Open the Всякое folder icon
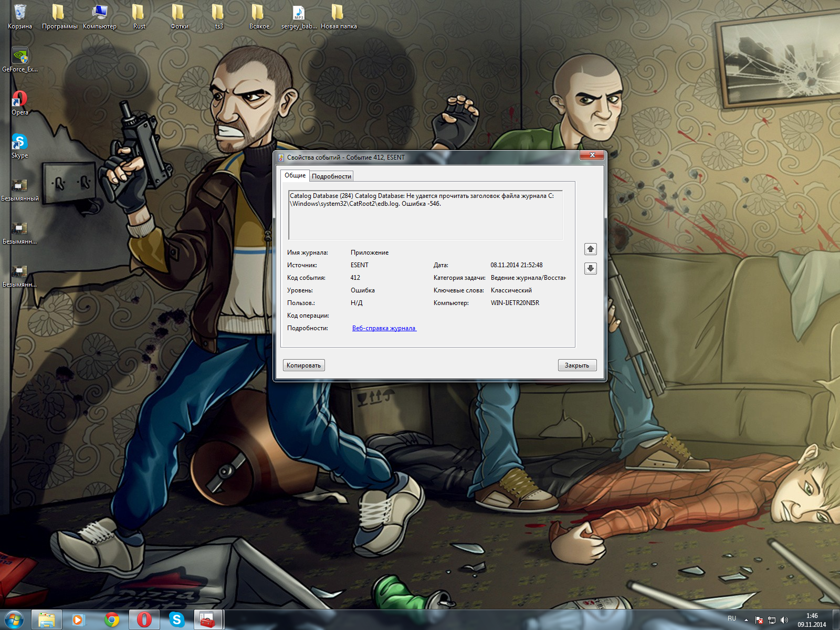 (259, 16)
